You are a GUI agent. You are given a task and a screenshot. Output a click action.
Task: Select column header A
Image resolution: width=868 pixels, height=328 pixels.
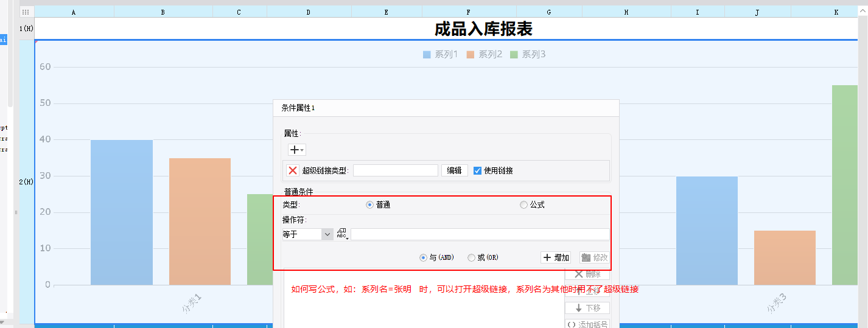pos(74,12)
